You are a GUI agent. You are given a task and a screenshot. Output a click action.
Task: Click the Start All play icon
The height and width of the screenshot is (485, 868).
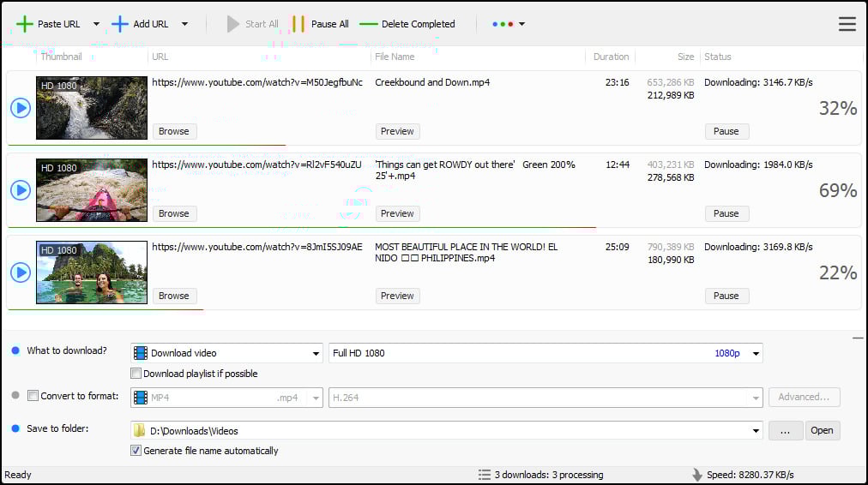[232, 24]
